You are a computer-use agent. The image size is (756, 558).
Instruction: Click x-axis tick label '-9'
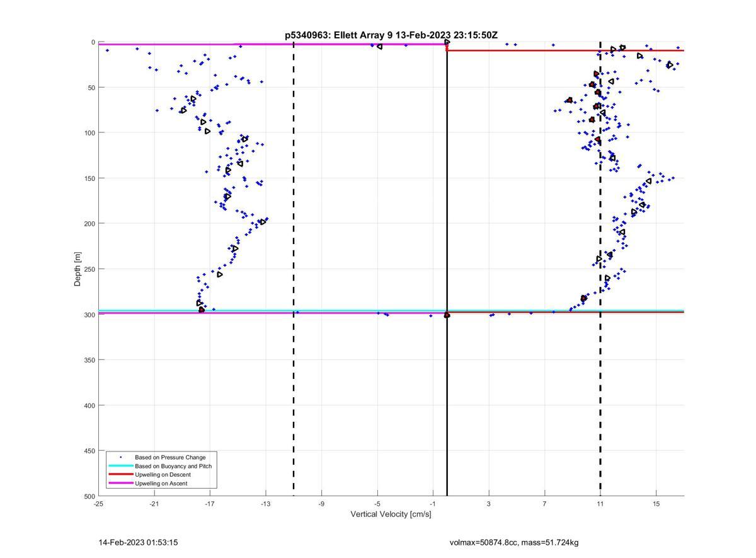point(321,504)
